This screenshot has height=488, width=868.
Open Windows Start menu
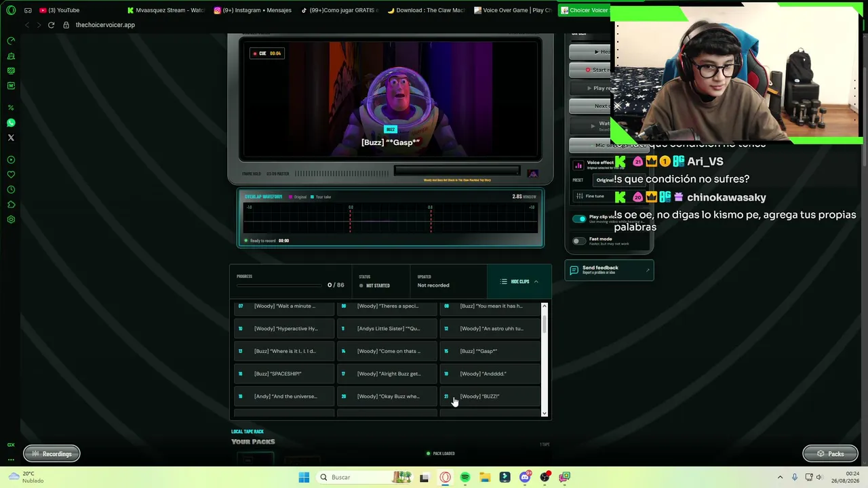[304, 477]
